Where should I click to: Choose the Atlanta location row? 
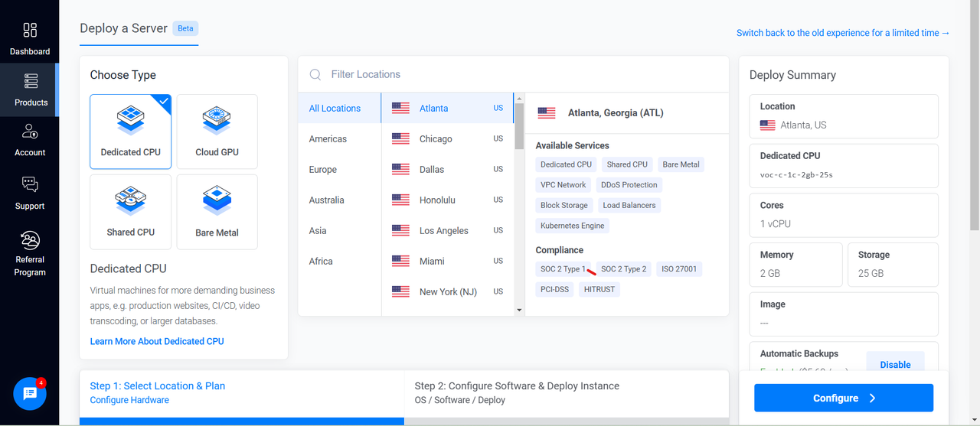[448, 109]
